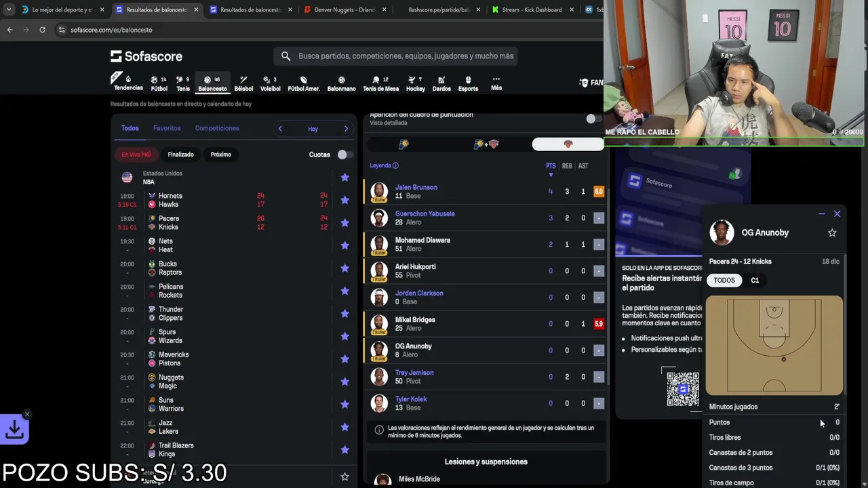
Task: Favorite the Bucks vs Raptors match
Action: click(344, 268)
